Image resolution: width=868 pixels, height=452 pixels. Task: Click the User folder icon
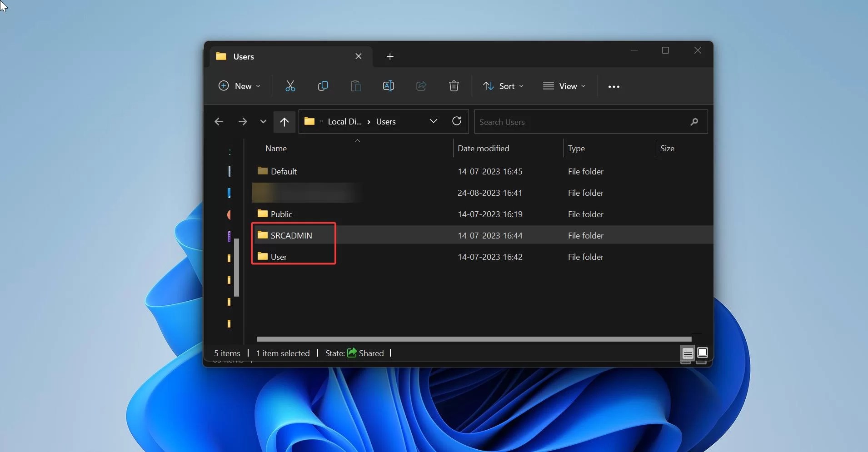pos(262,256)
